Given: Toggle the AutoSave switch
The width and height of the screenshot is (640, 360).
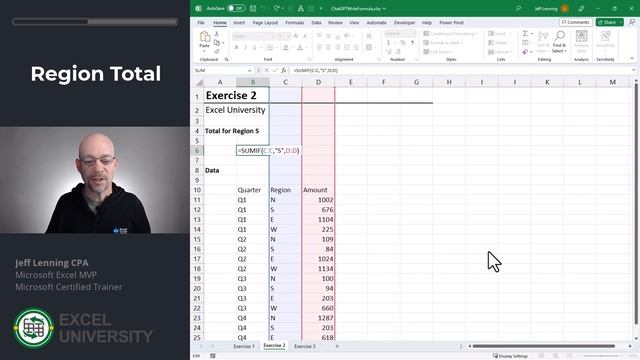Looking at the screenshot, I should [236, 8].
